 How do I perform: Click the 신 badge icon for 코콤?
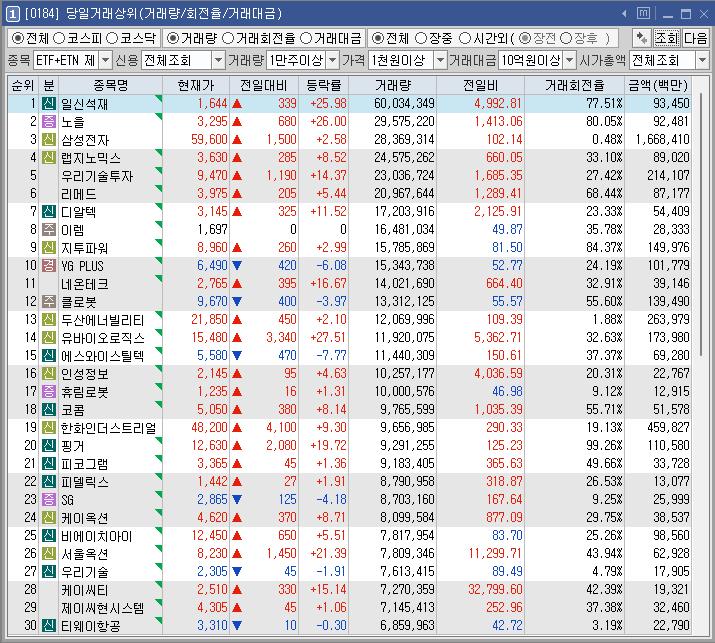coord(49,410)
